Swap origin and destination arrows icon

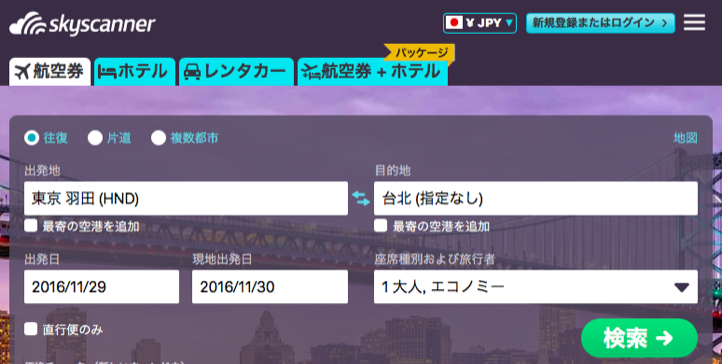point(361,198)
